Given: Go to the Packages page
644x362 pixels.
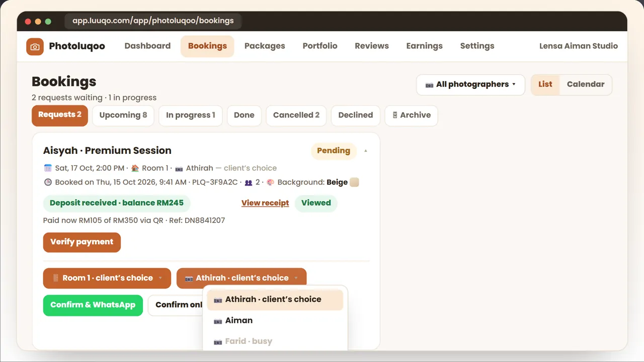Looking at the screenshot, I should [265, 46].
